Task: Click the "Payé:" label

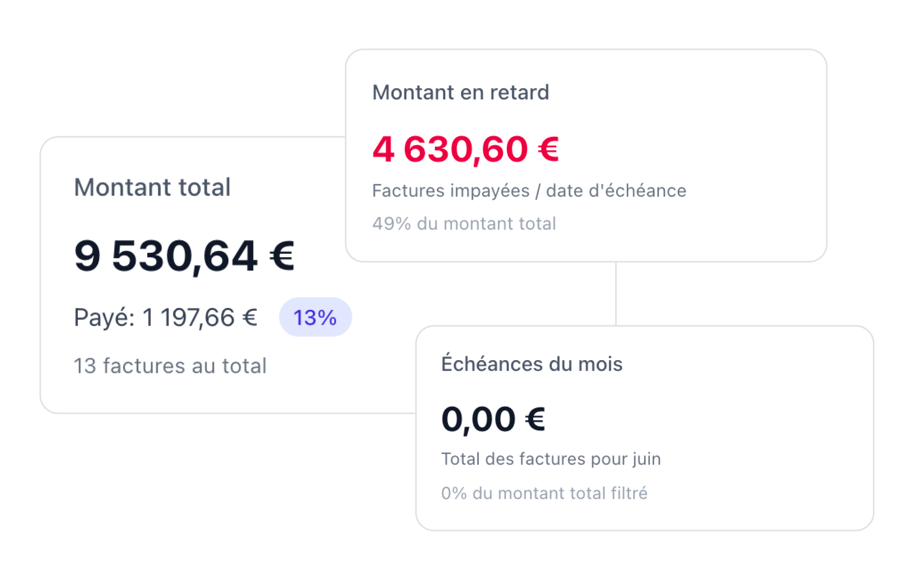Action: pos(104,317)
